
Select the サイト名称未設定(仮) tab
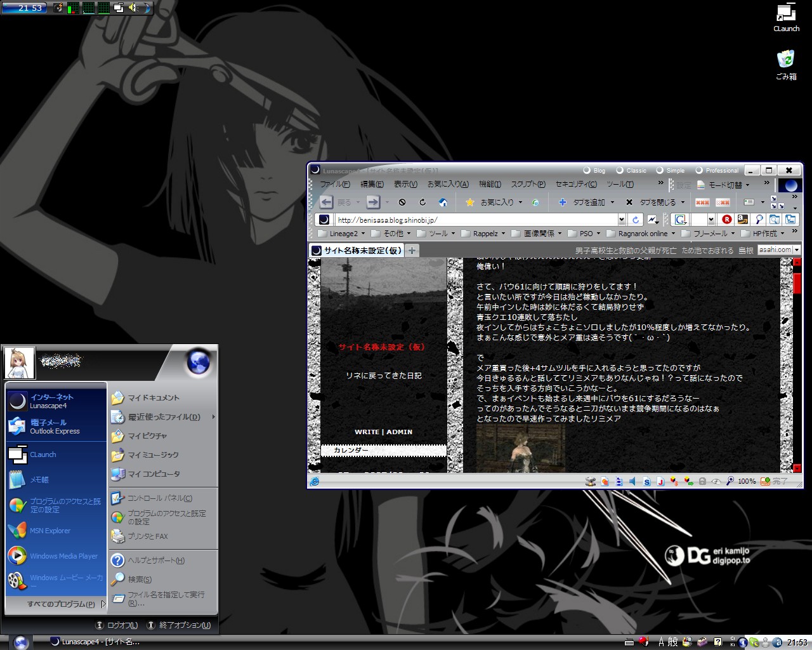coord(357,250)
